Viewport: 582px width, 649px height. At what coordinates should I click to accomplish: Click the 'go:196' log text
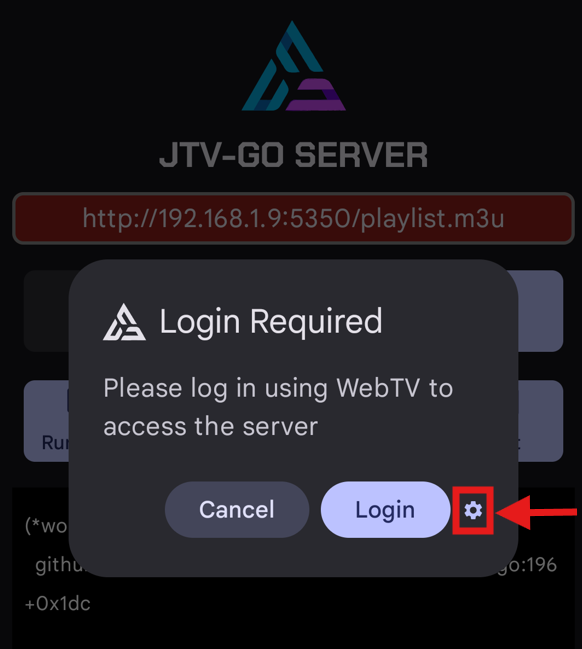(x=527, y=565)
